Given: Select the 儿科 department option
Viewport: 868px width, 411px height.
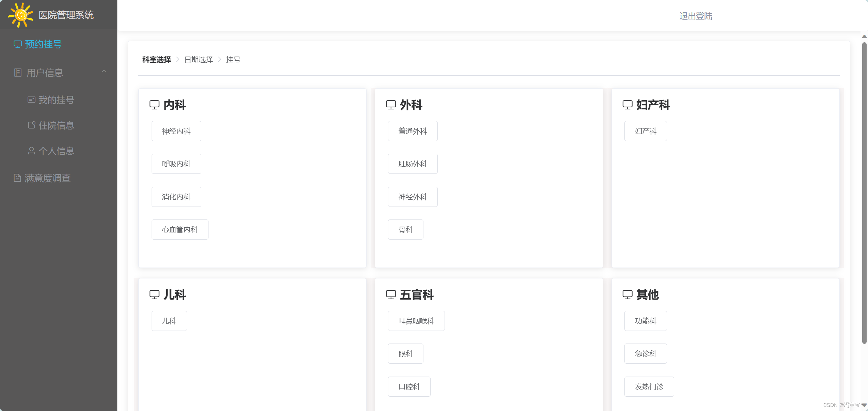Looking at the screenshot, I should pyautogui.click(x=169, y=321).
